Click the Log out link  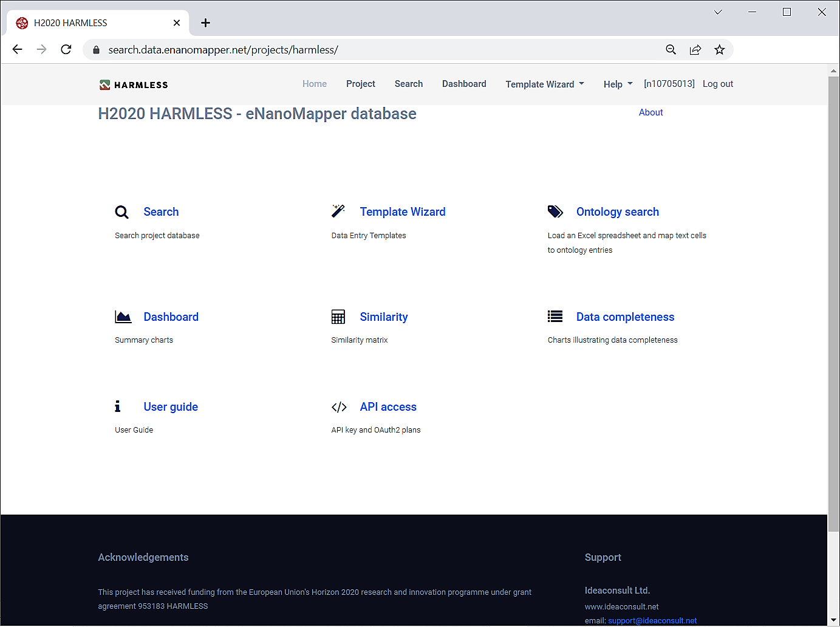(x=717, y=84)
